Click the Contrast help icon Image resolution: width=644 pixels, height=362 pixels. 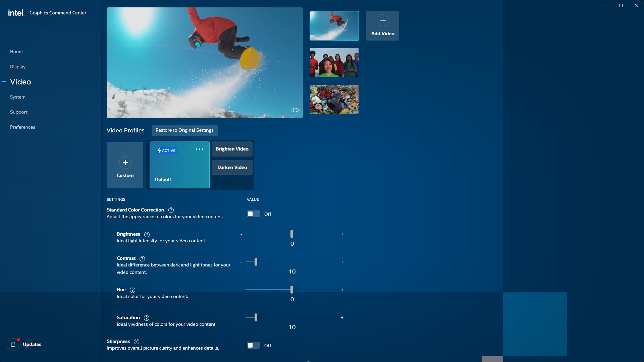click(x=142, y=258)
